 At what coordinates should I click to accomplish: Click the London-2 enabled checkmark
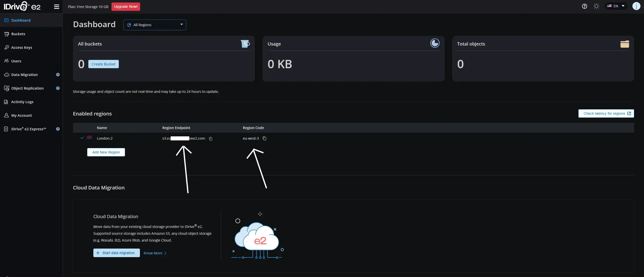pos(82,138)
